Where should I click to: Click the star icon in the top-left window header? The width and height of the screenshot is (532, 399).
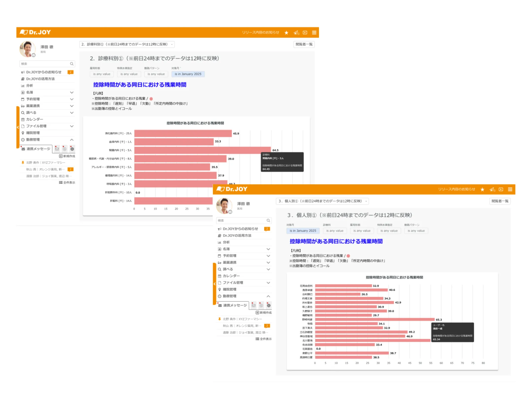(286, 33)
